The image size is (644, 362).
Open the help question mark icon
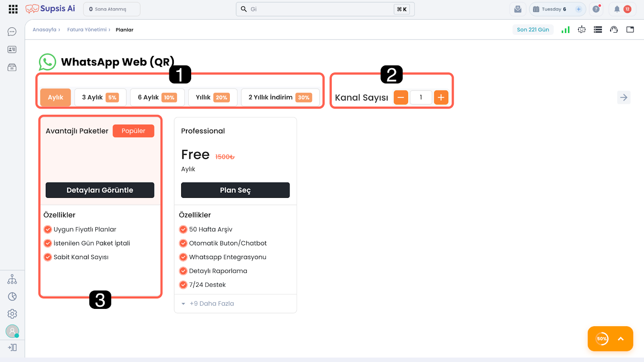(596, 9)
